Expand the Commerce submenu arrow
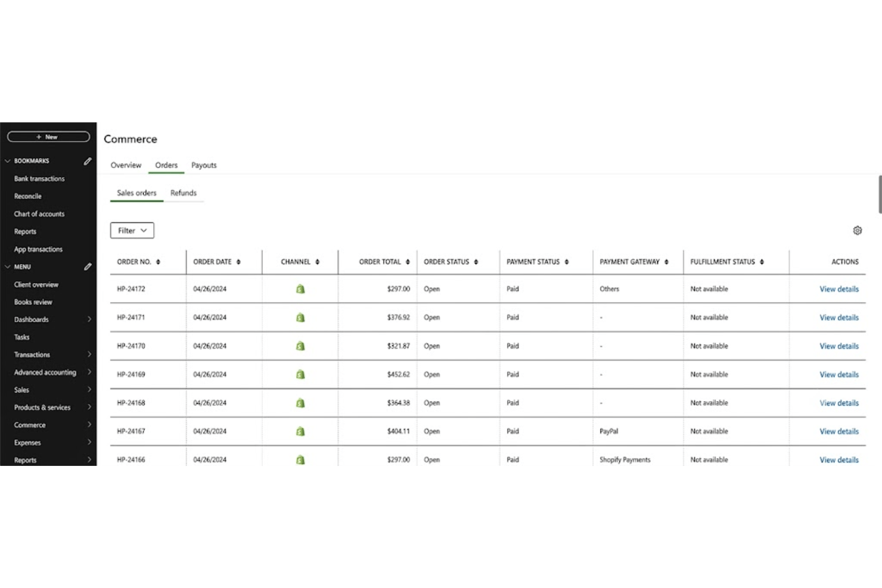Image resolution: width=882 pixels, height=588 pixels. (x=89, y=425)
